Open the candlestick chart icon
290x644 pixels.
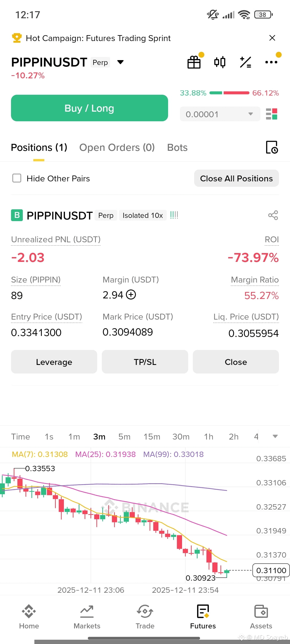220,62
